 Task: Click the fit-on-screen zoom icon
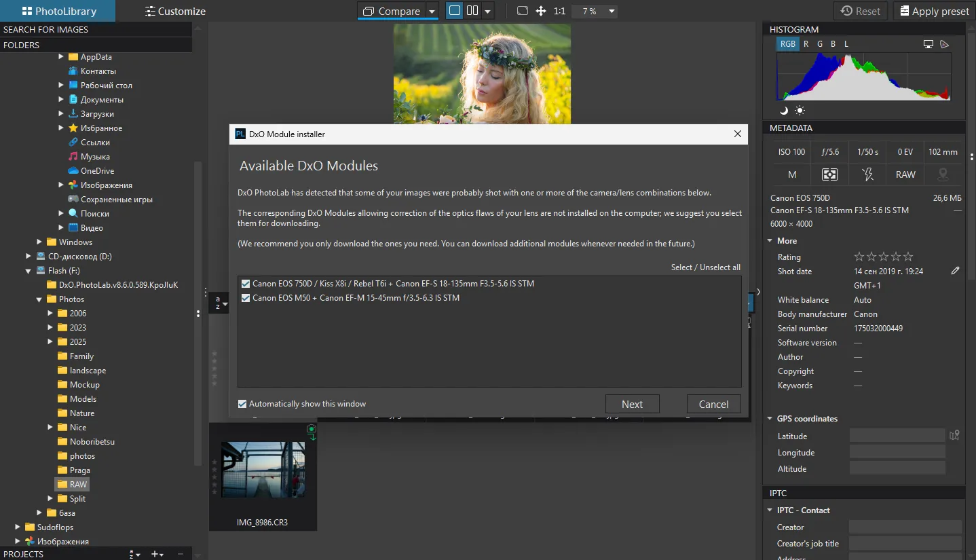[522, 11]
